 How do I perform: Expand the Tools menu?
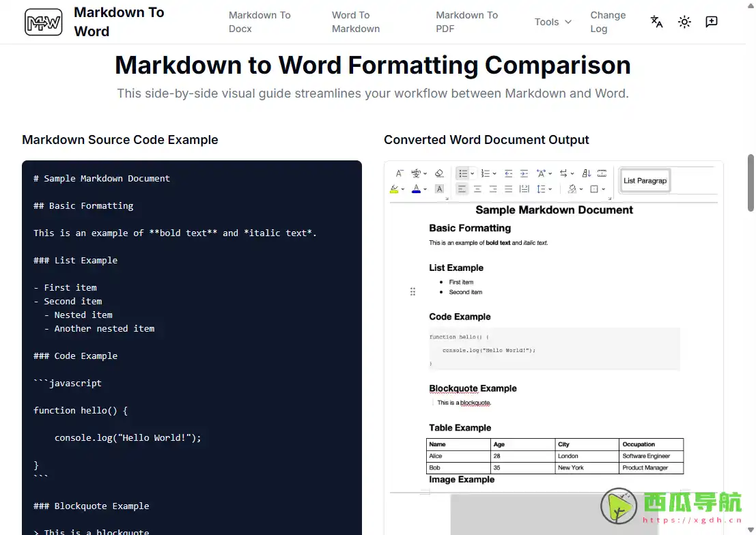(552, 22)
